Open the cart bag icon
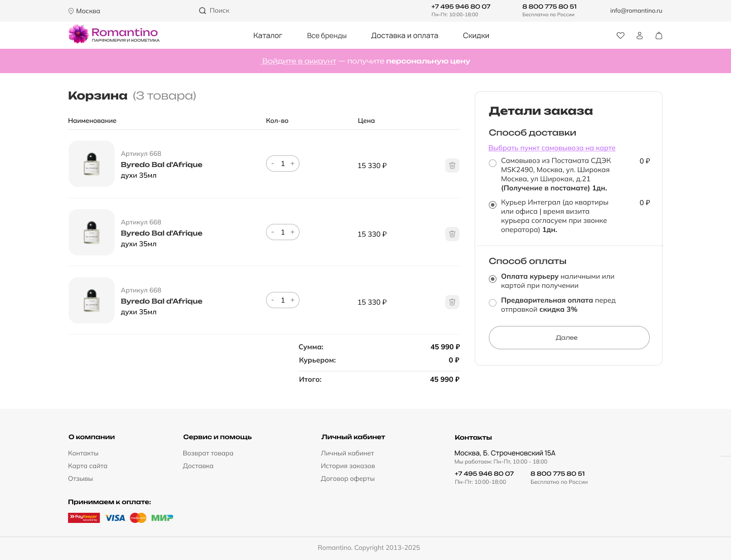731x560 pixels. 658,36
